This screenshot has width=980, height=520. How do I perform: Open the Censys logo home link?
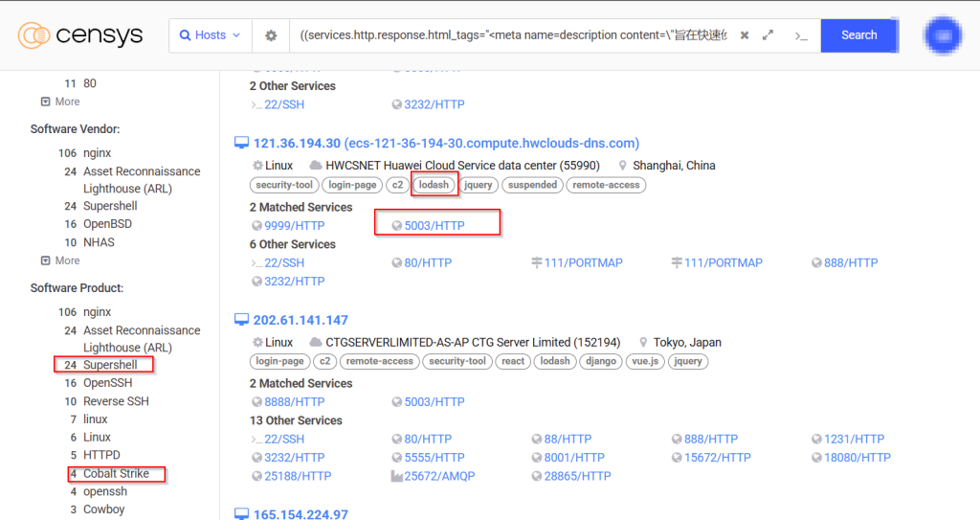[80, 35]
